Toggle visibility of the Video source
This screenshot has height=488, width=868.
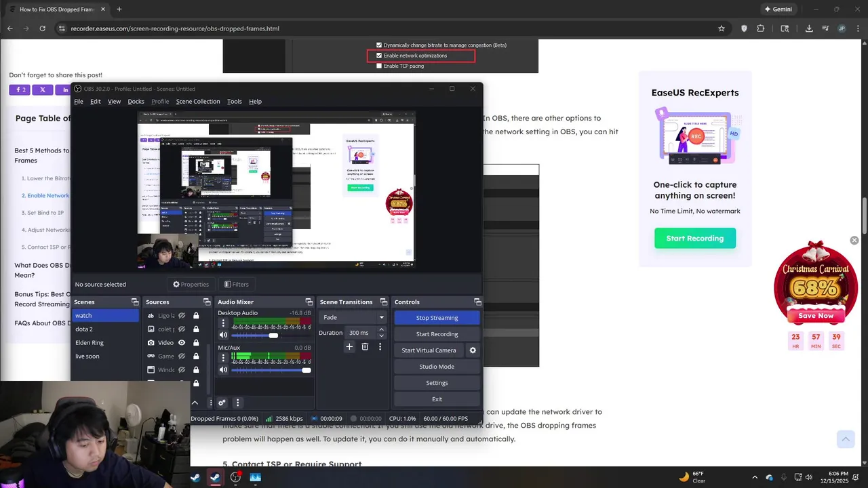[182, 342]
